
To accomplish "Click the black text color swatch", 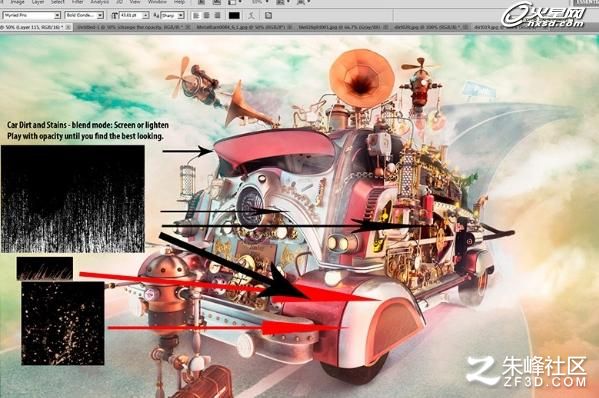I will [234, 16].
